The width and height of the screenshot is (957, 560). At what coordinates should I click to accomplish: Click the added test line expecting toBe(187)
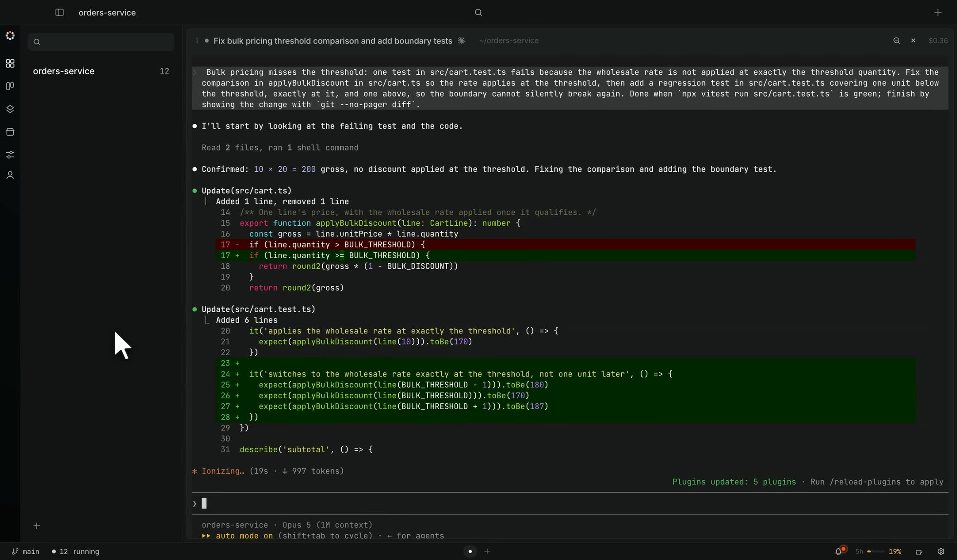[565, 406]
